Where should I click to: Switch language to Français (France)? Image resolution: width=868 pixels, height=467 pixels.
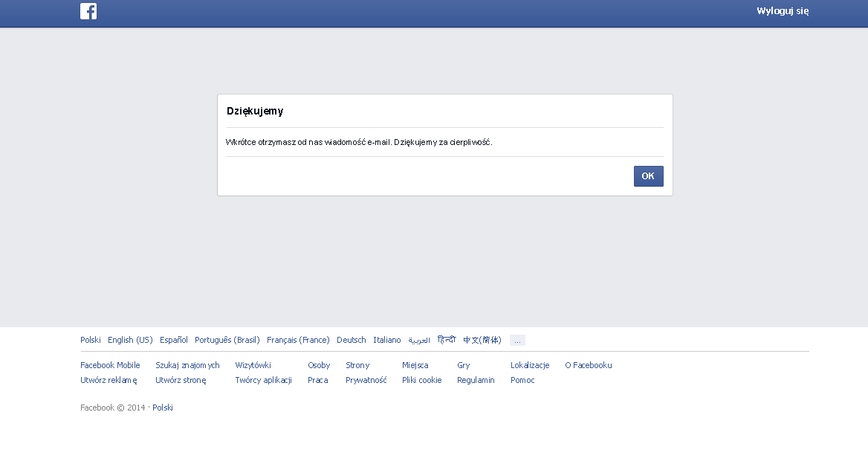[x=298, y=340]
